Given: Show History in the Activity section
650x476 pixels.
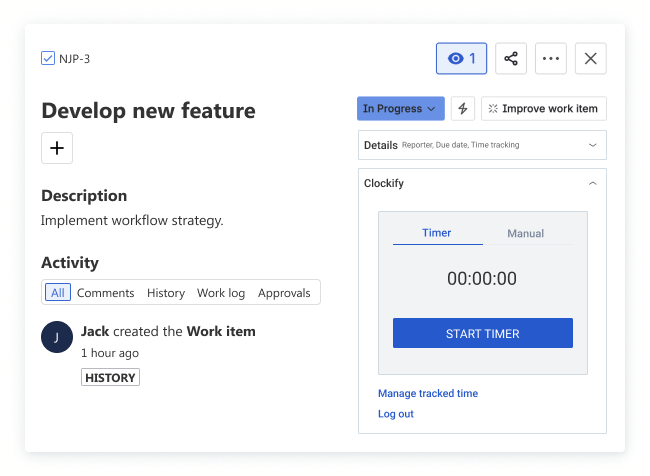Looking at the screenshot, I should [166, 293].
